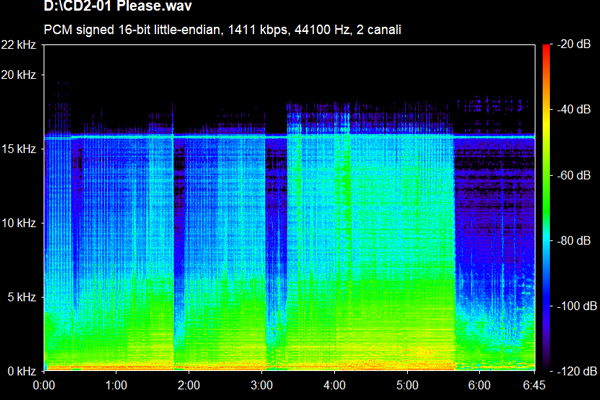Click the '22 kHz' frequency axis label
This screenshot has height=400, width=600.
19,45
